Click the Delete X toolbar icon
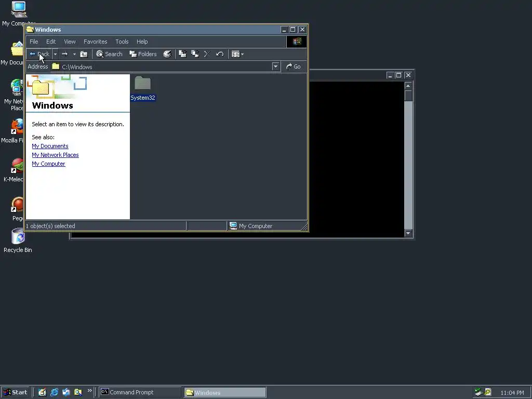Viewport: 532px width, 399px height. click(207, 54)
